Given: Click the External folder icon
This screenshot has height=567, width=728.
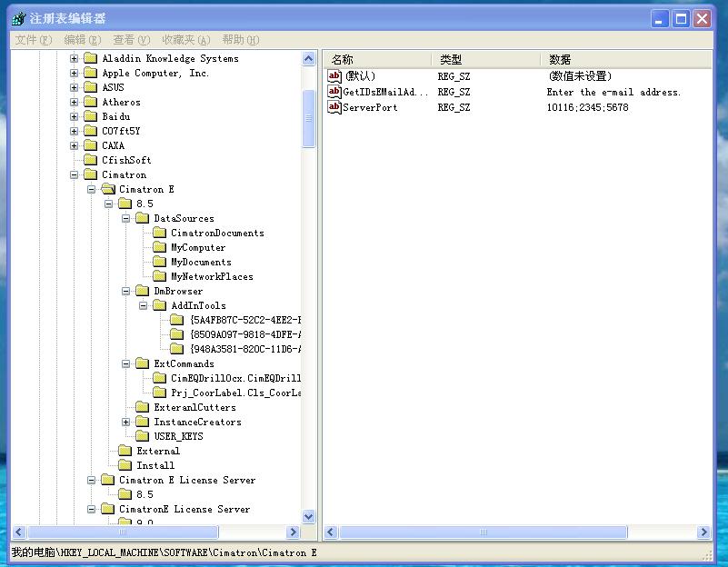Looking at the screenshot, I should coord(125,451).
